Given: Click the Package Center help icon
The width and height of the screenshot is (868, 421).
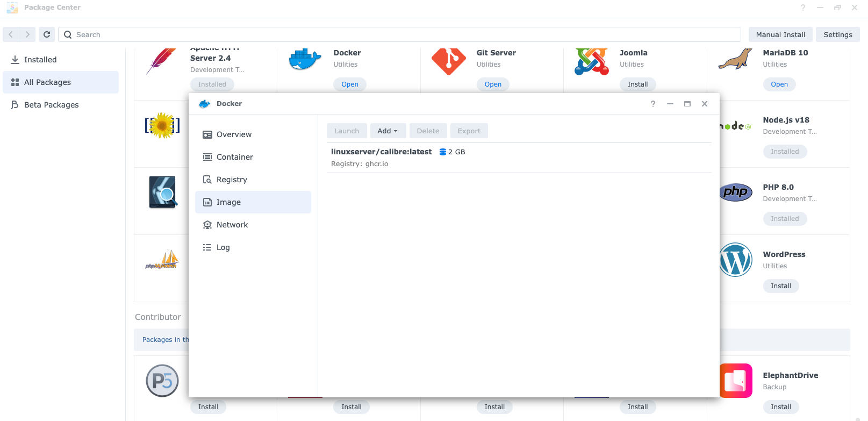Looking at the screenshot, I should pos(803,8).
